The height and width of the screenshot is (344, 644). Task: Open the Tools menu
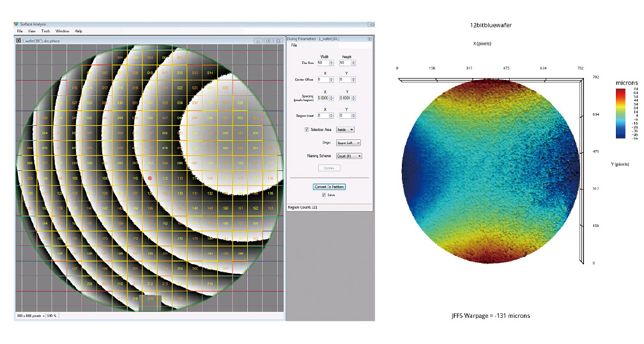point(45,31)
